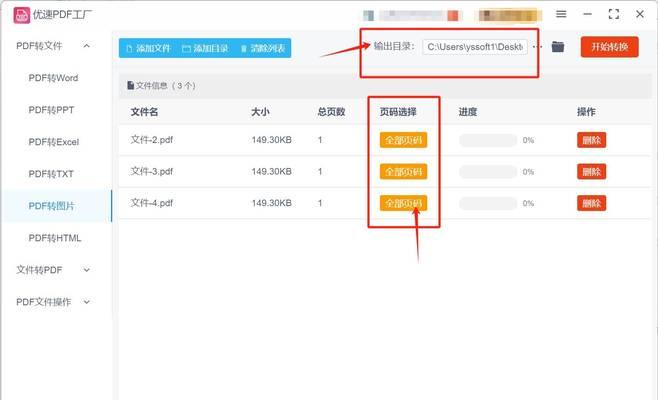Collapse the PDF转文件 sidebar section
658x400 pixels.
click(x=86, y=46)
